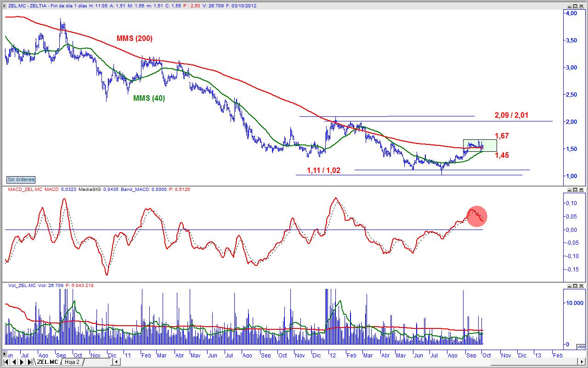Go to previous sheet tab arrow
The height and width of the screenshot is (368, 588).
point(14,362)
